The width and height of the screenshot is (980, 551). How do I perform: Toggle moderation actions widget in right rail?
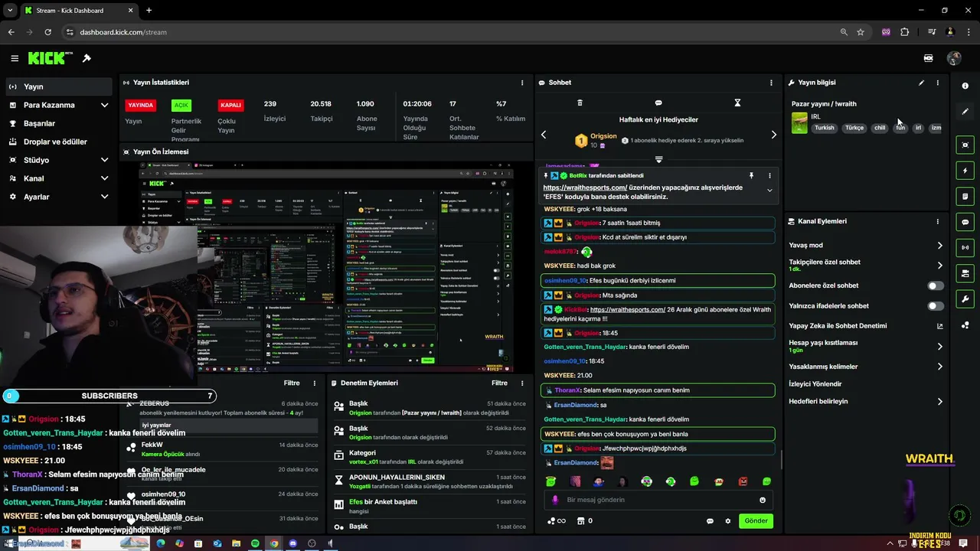click(965, 273)
